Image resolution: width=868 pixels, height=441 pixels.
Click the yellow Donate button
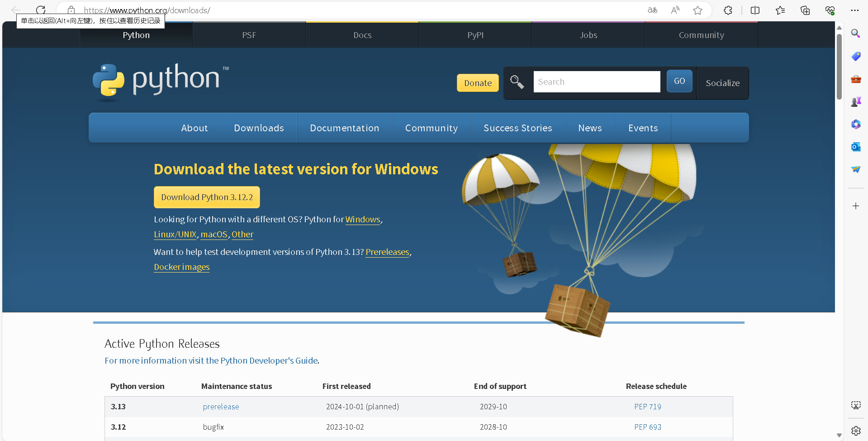(478, 83)
